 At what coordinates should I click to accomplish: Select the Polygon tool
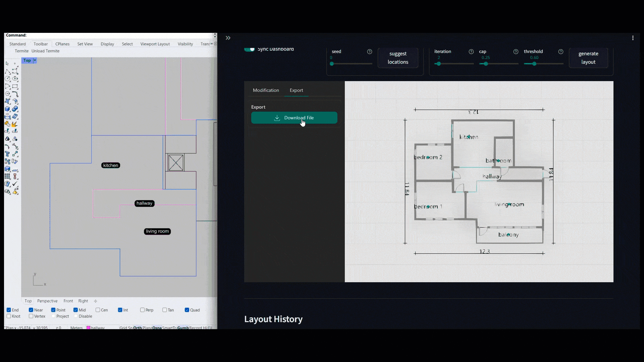tap(7, 93)
